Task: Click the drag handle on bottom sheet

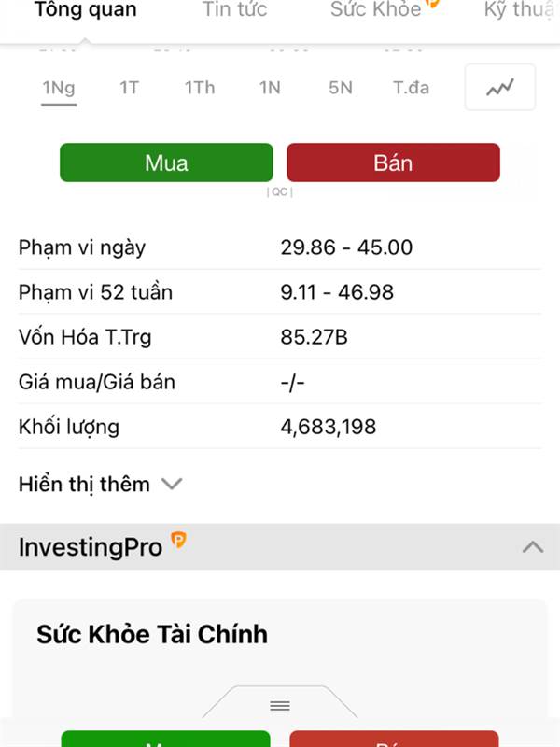Action: (x=280, y=706)
